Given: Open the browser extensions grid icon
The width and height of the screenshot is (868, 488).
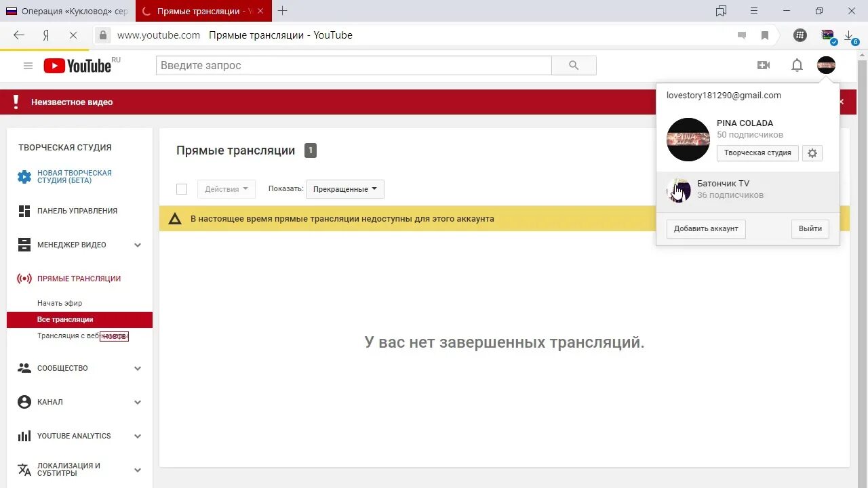Looking at the screenshot, I should click(800, 35).
